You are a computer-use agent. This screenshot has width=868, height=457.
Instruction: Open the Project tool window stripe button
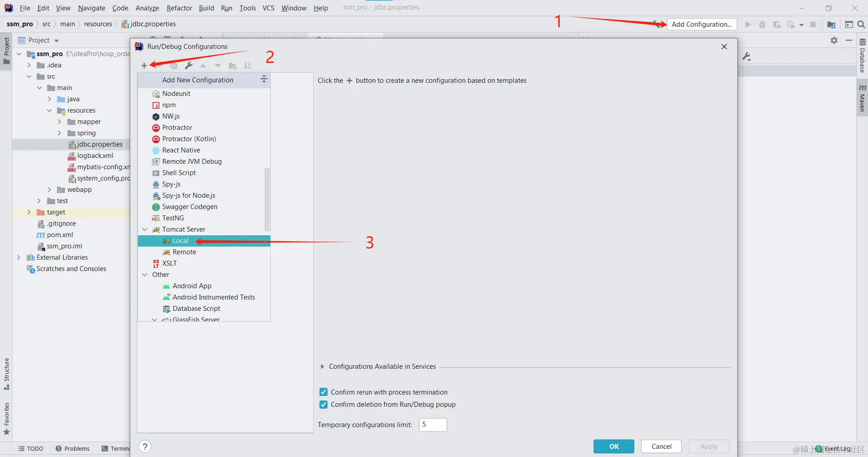click(6, 51)
